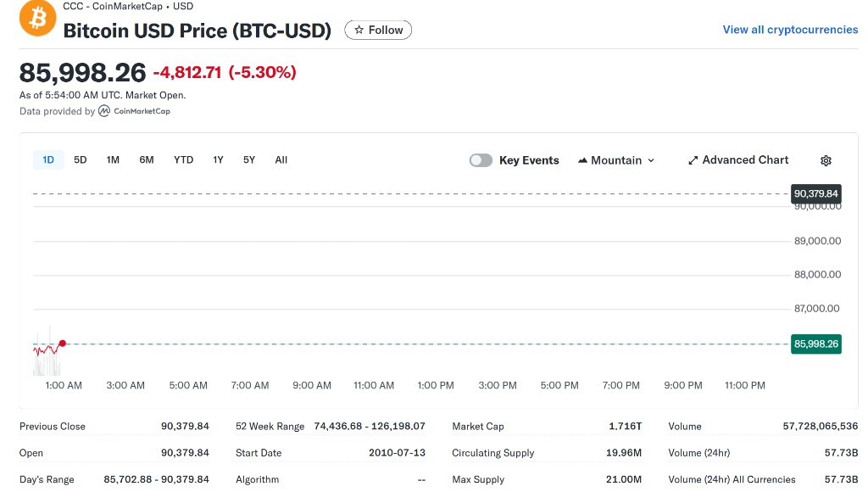
Task: Click the volume bars near 1:00 AM
Action: [47, 365]
